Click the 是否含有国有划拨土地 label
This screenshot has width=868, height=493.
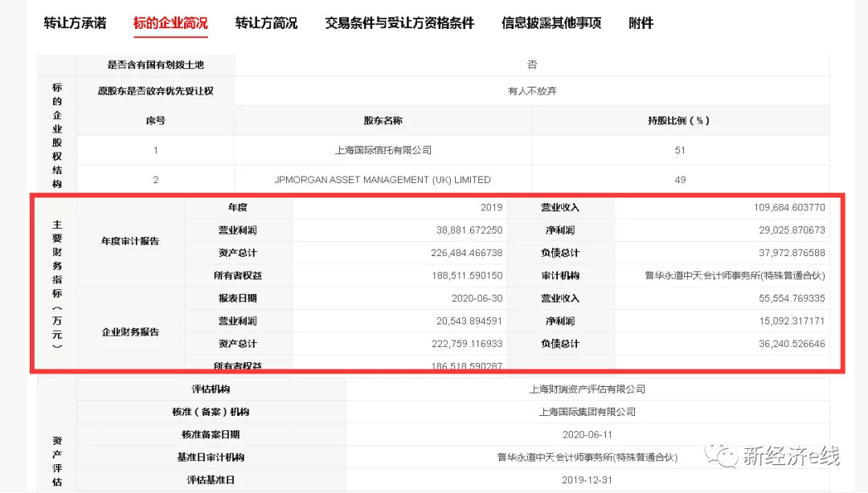[x=156, y=65]
